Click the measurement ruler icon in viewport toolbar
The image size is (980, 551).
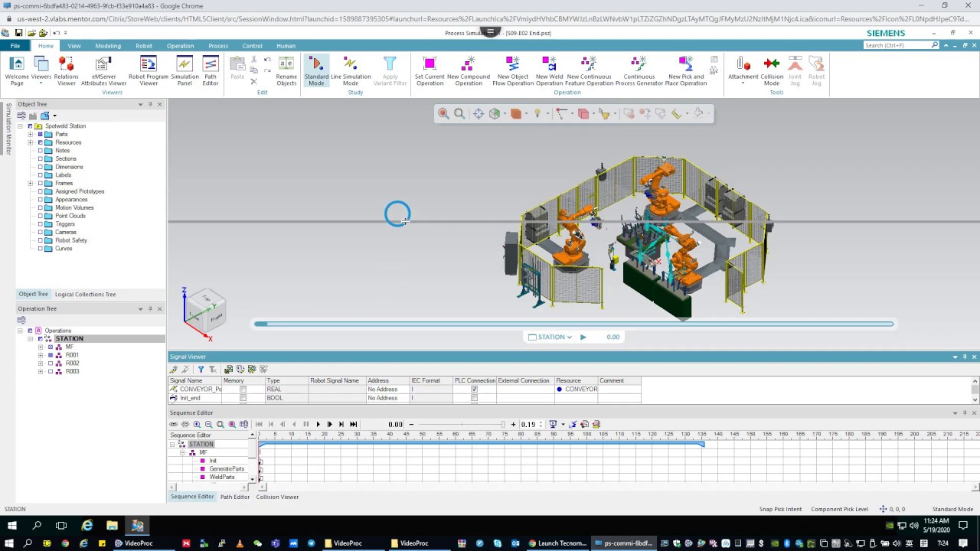coord(677,113)
